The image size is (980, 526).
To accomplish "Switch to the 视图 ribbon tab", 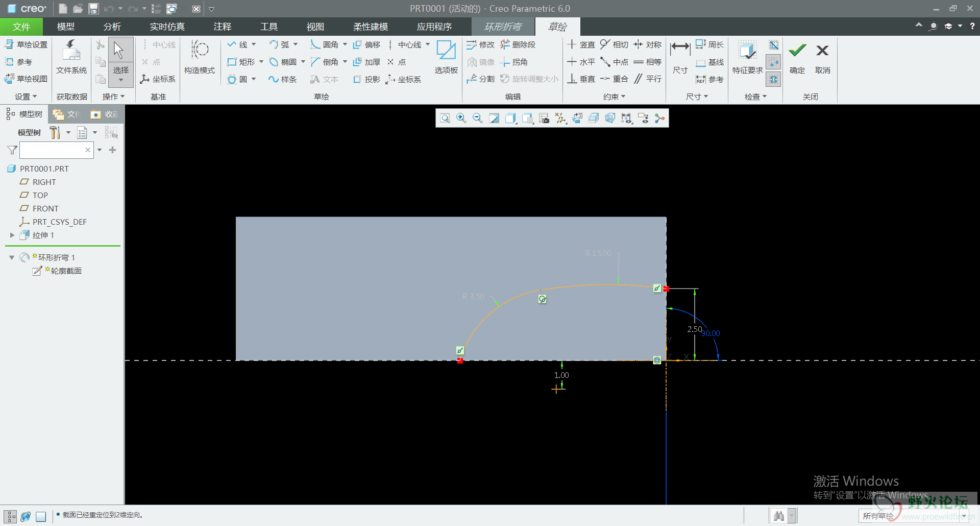I will (315, 27).
